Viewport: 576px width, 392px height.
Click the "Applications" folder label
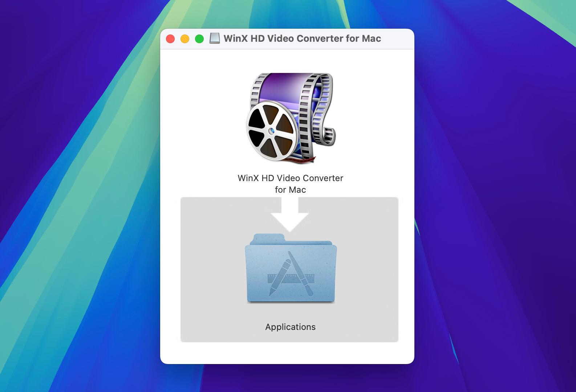(291, 327)
